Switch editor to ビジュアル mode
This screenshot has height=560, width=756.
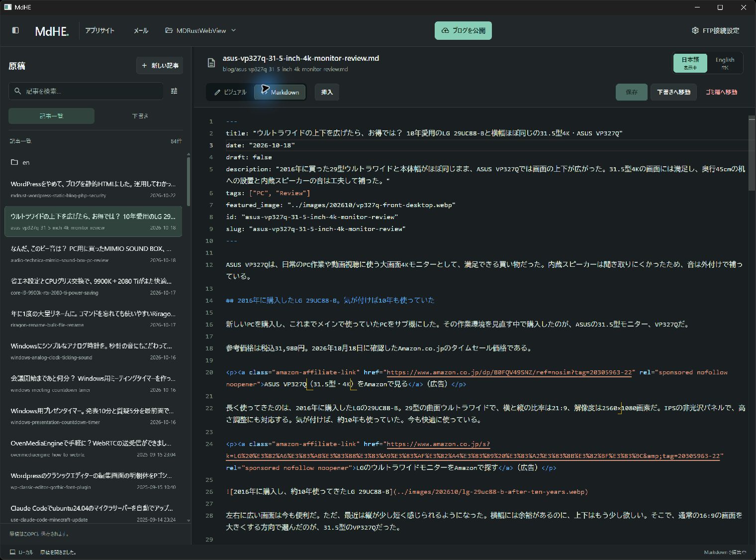(230, 92)
